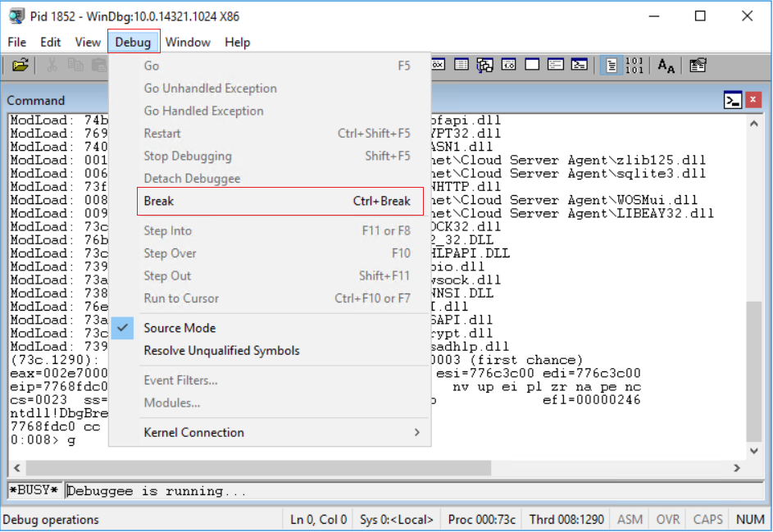Click the Thrd 008:1290 status cell
773x532 pixels.
[x=566, y=520]
